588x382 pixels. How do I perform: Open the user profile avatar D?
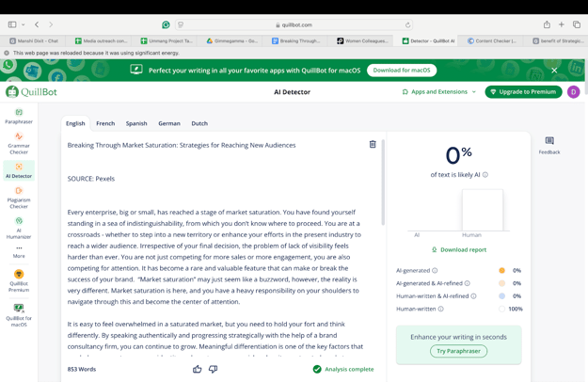click(573, 92)
